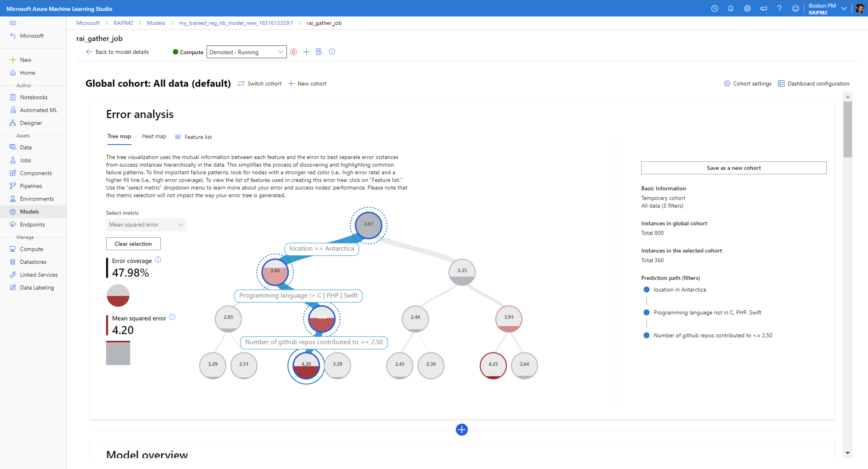The height and width of the screenshot is (469, 868).
Task: Expand the Boston PM account menu
Action: tap(844, 8)
